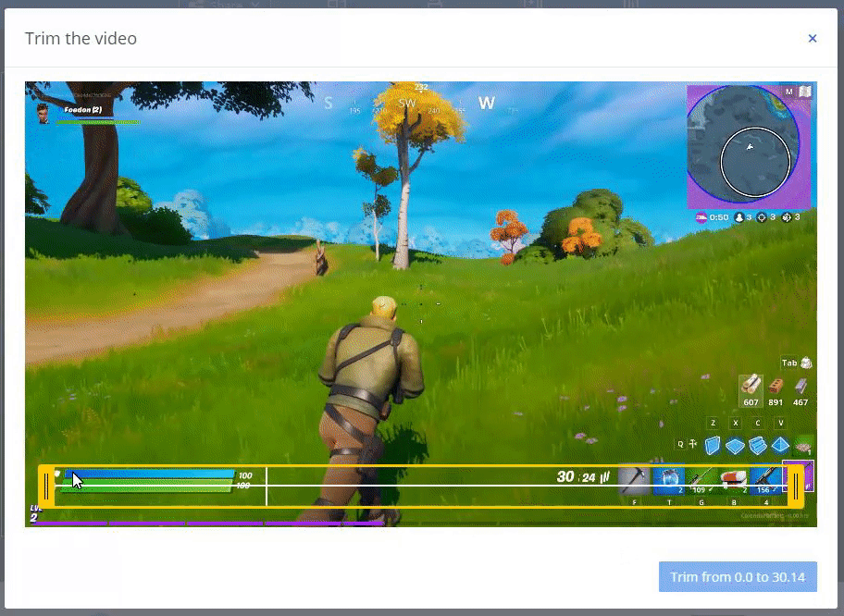
Task: Click the white playhead marker on trim bar
Action: [267, 487]
